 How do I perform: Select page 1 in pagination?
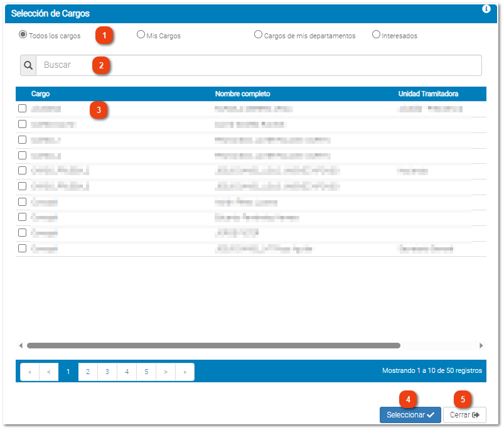tap(68, 372)
